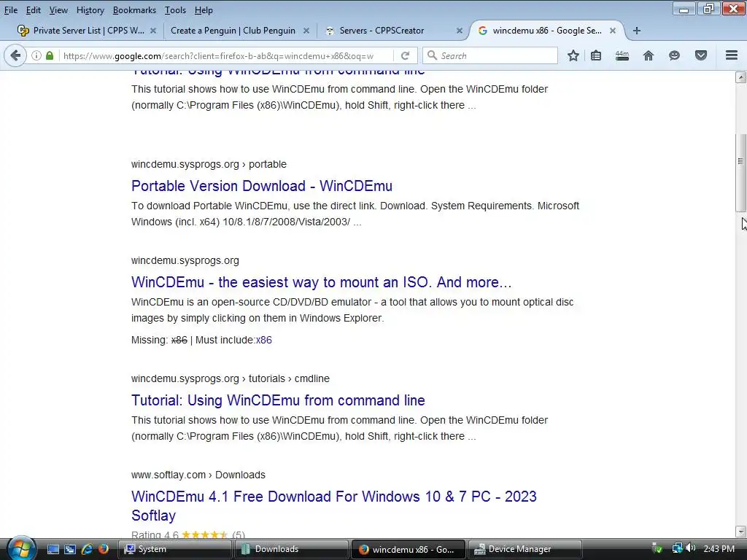The image size is (747, 560).
Task: Close the Servers - CPPSCreator tab
Action: [460, 31]
